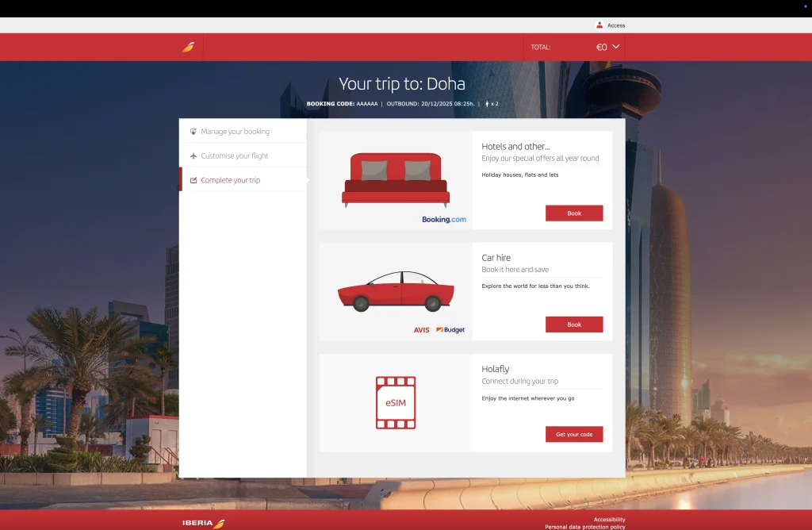Select the Complete your trip tab

point(243,180)
